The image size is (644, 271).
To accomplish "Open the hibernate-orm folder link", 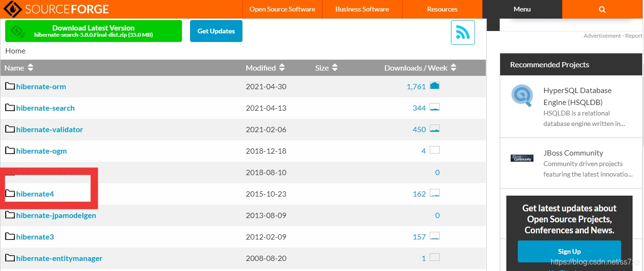I will (41, 86).
